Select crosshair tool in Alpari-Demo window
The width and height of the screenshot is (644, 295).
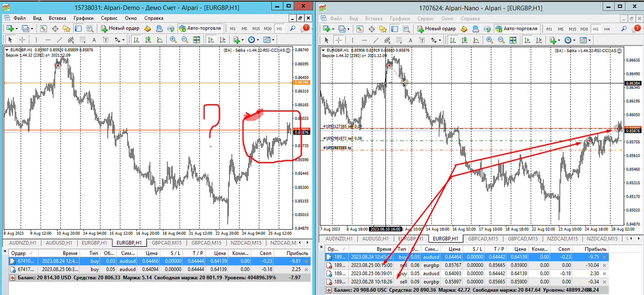click(x=22, y=40)
